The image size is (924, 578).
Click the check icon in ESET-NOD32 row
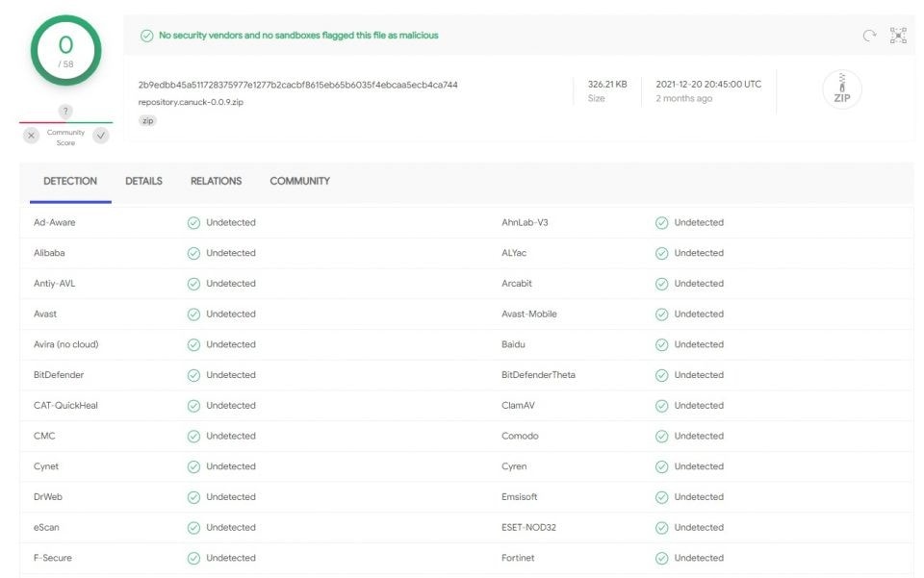point(662,527)
